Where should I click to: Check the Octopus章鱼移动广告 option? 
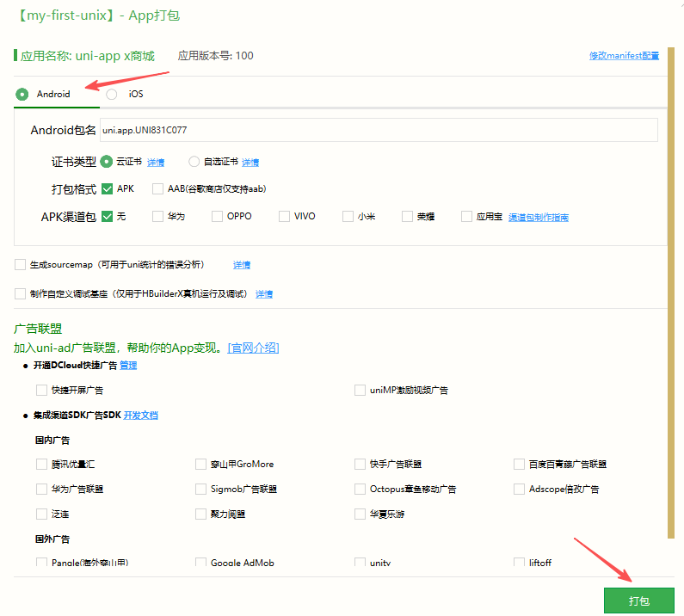point(360,489)
